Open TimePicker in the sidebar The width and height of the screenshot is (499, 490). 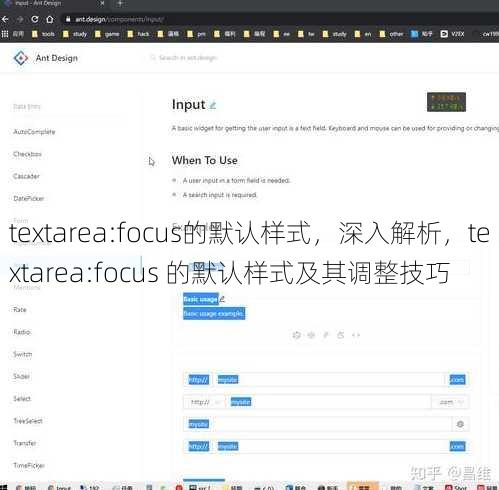coord(29,465)
